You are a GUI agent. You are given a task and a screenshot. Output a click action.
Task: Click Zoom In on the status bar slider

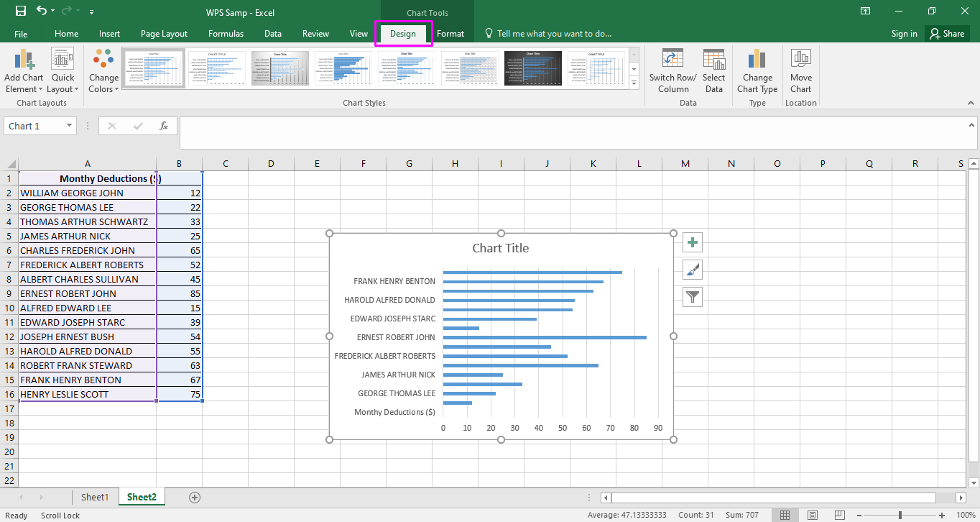941,516
